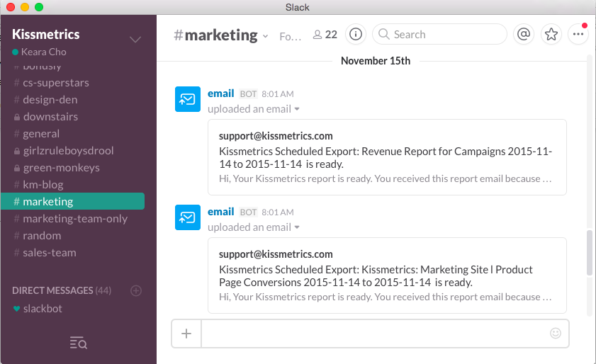
Task: Click the message pane scrollbar thumb
Action: [x=590, y=253]
